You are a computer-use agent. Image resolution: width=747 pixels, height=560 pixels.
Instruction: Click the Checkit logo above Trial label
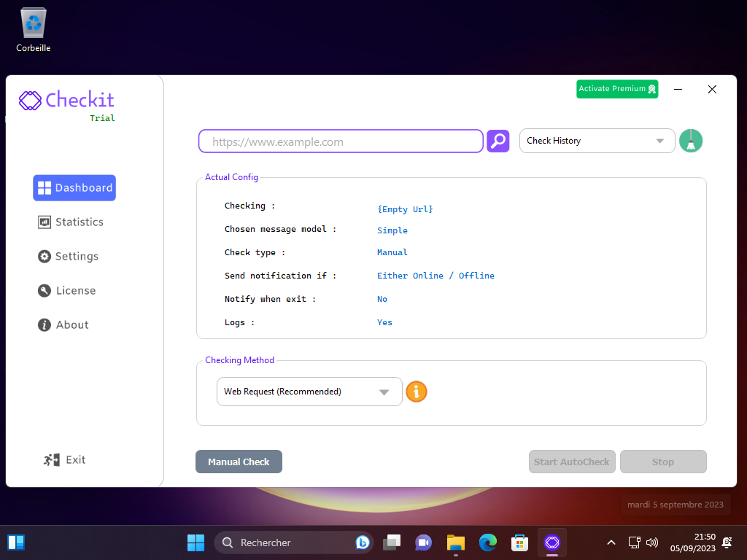(29, 101)
